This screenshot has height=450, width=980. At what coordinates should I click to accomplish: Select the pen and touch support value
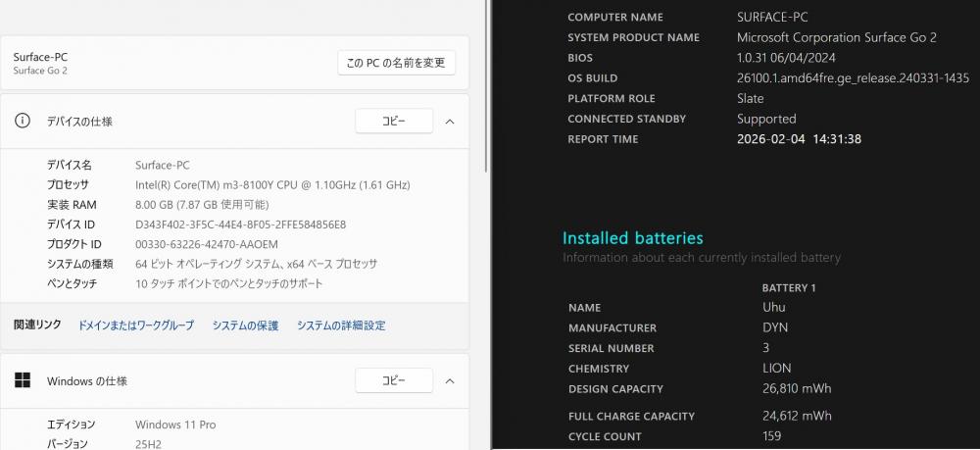click(228, 283)
